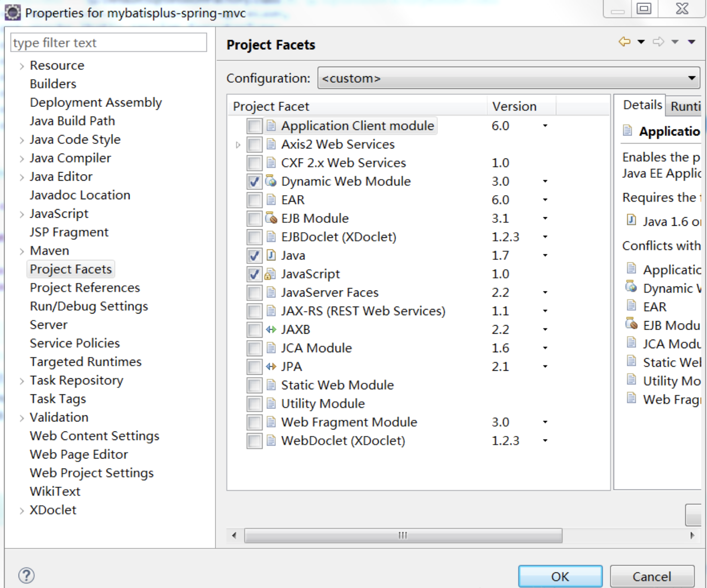The height and width of the screenshot is (588, 707).
Task: Click the EAR facet file icon
Action: pyautogui.click(x=271, y=200)
